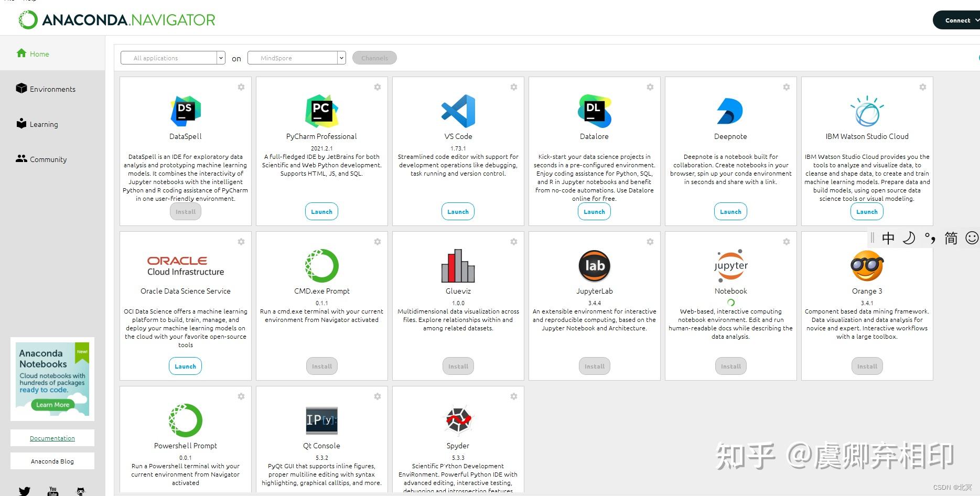Click the Qt Console IPython icon

tap(321, 420)
